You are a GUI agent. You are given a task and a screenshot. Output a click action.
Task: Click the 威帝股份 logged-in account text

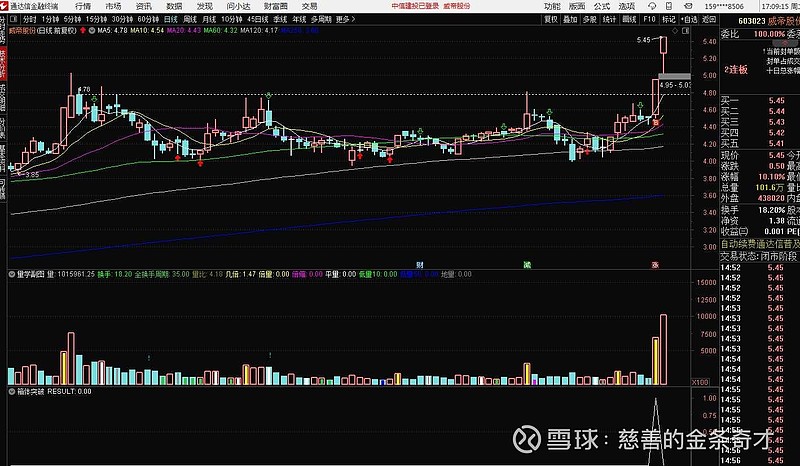pos(457,6)
